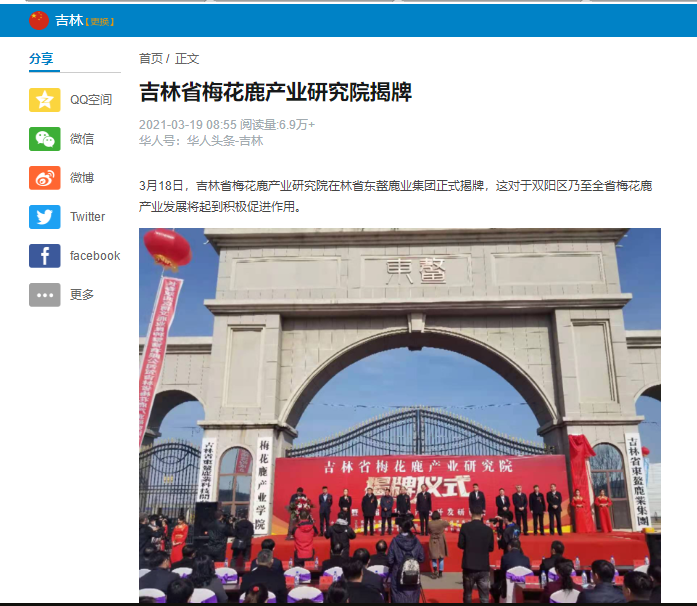Click the orange Weibo share icon
Image resolution: width=697 pixels, height=606 pixels.
click(x=45, y=178)
